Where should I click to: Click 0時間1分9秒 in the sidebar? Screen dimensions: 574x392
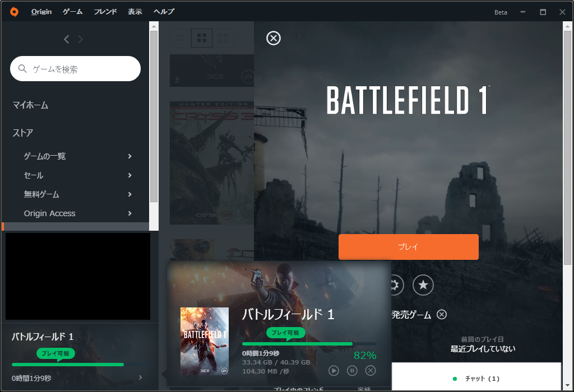31,378
